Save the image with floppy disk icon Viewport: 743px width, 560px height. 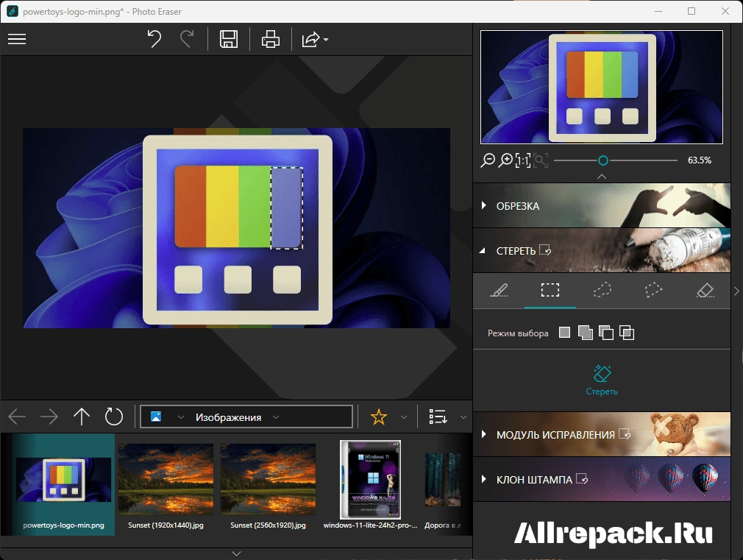[228, 39]
